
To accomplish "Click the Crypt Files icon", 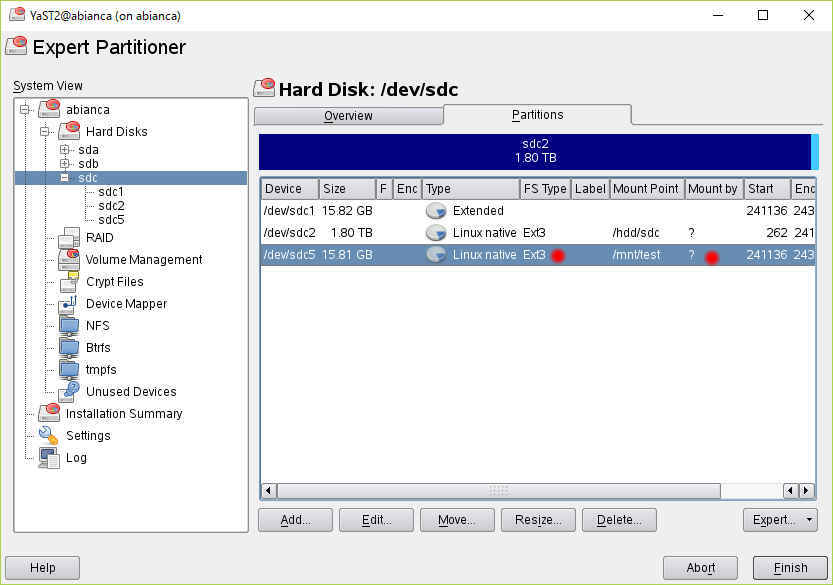I will coord(69,282).
